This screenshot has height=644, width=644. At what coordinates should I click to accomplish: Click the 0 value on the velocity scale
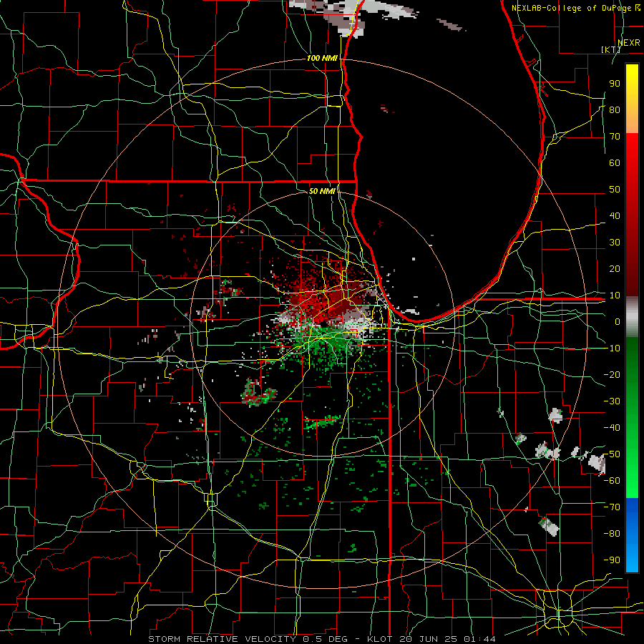pos(618,321)
